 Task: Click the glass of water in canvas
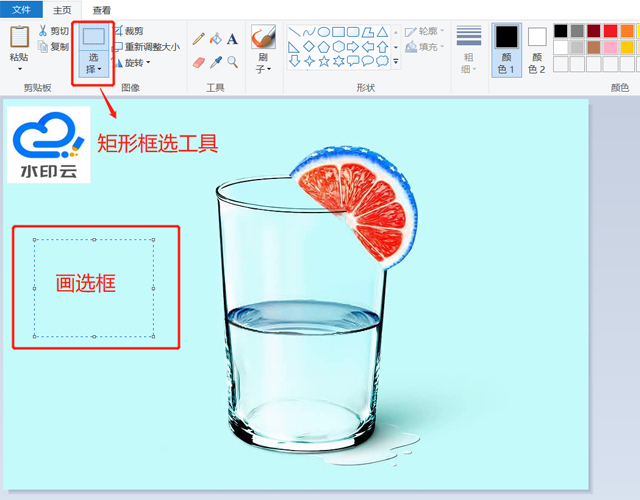pos(301,314)
